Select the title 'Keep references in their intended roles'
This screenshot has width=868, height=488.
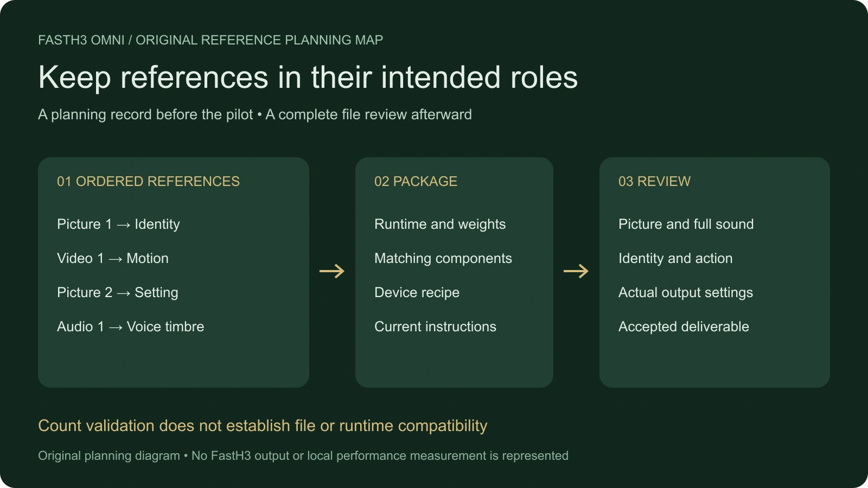[308, 77]
